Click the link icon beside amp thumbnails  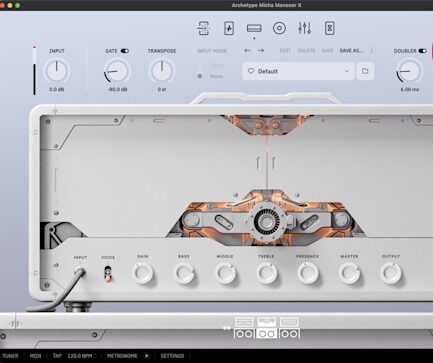[227, 328]
